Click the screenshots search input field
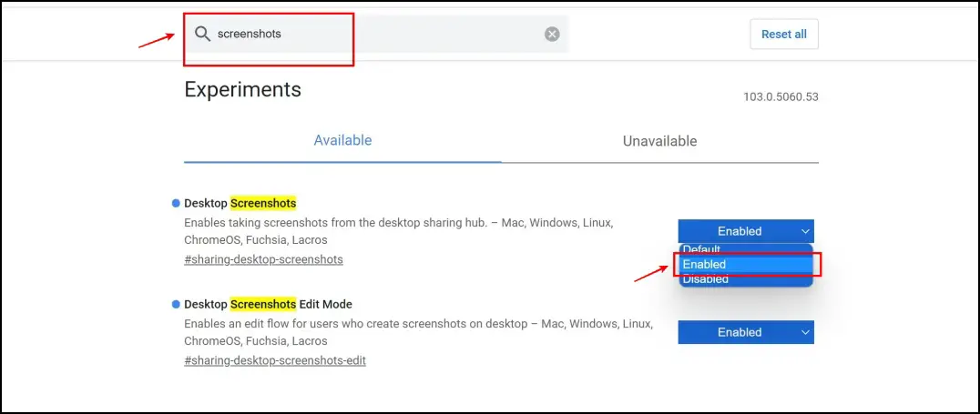This screenshot has width=980, height=414. point(376,34)
